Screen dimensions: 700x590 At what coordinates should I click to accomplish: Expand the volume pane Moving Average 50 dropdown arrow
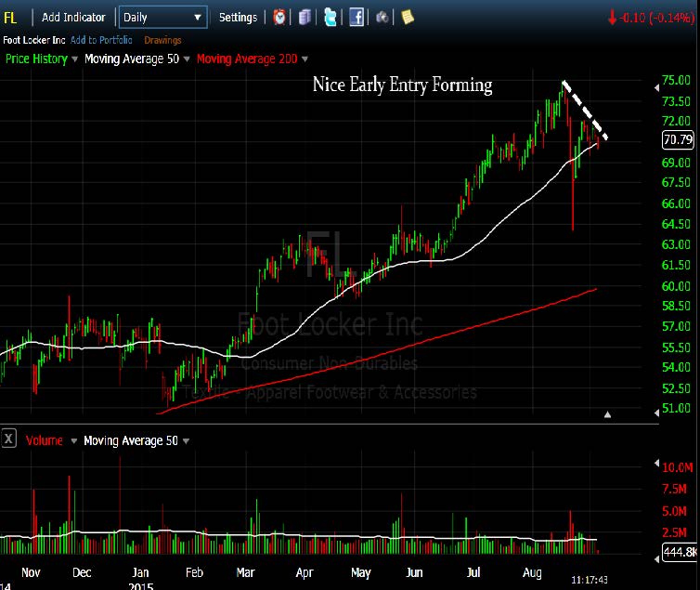point(187,440)
